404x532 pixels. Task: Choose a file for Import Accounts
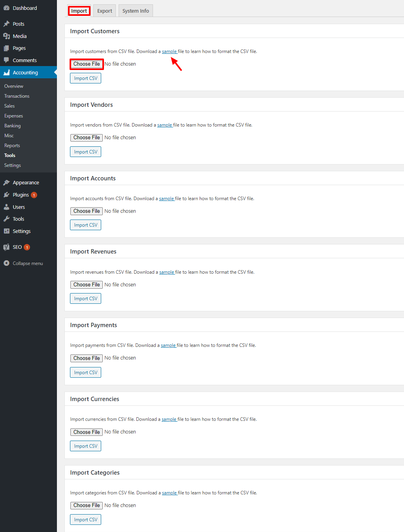(x=87, y=211)
